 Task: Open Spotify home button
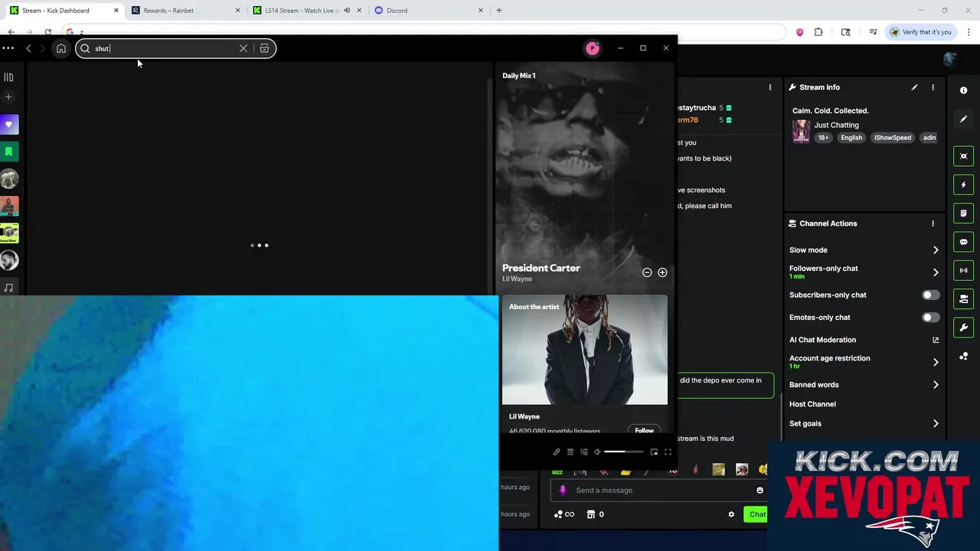(x=61, y=48)
